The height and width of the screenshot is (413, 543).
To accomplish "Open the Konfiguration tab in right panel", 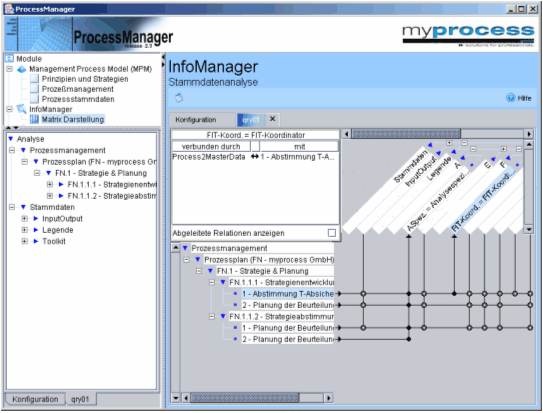I will 196,120.
